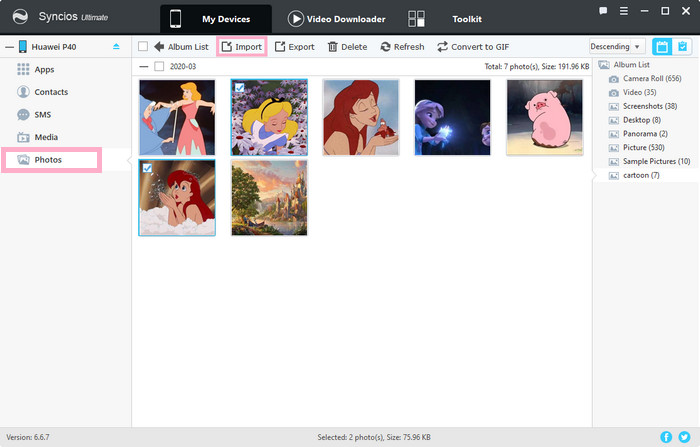Select the Elsa glowing snowflake photo

453,117
